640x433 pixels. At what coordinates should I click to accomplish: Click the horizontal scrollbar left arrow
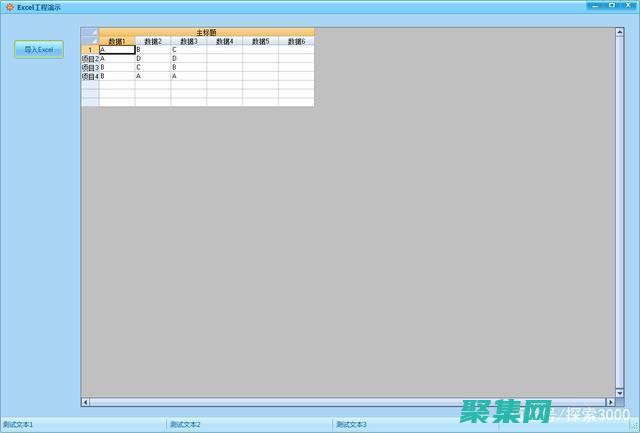pyautogui.click(x=86, y=402)
